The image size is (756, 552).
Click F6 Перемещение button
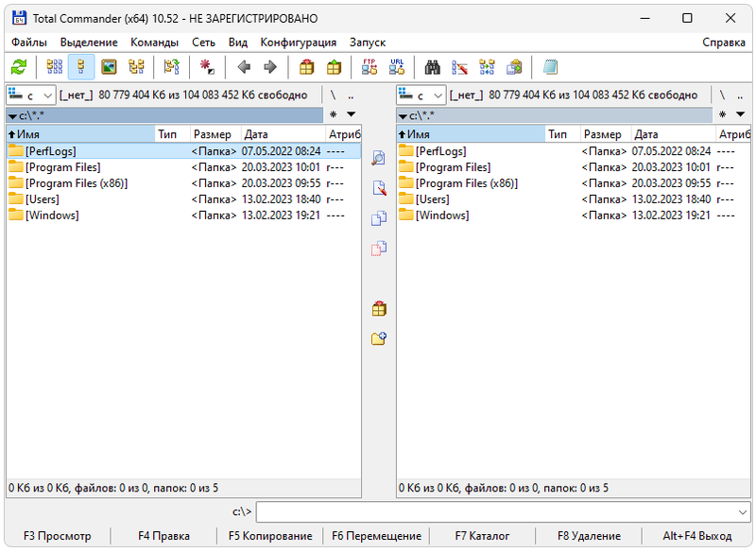click(x=376, y=536)
